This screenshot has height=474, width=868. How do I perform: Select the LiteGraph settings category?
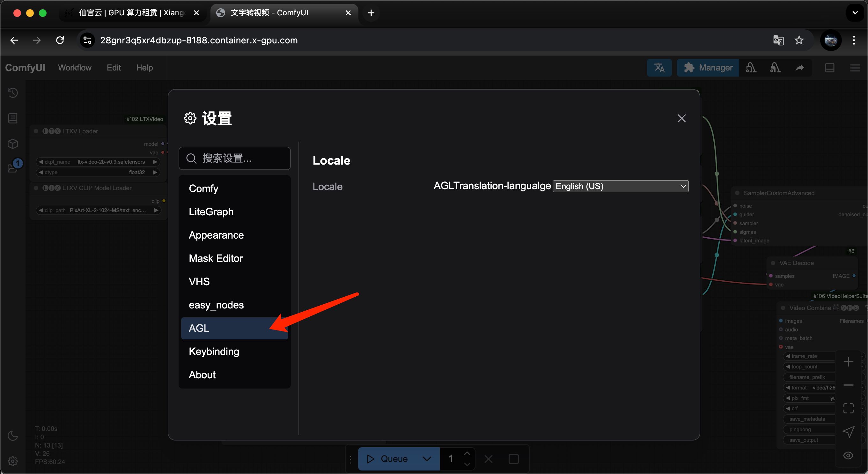click(x=234, y=212)
